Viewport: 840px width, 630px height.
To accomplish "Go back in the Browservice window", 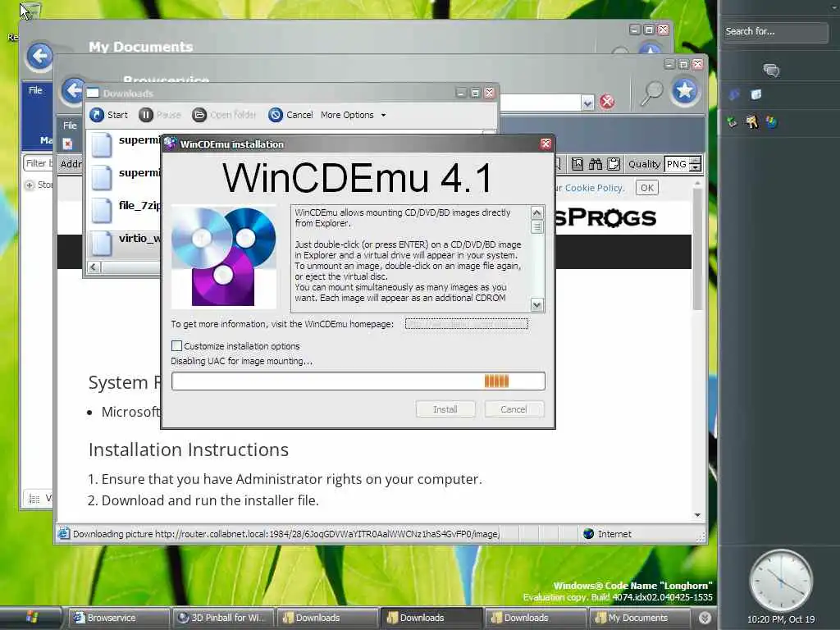I will pyautogui.click(x=73, y=90).
